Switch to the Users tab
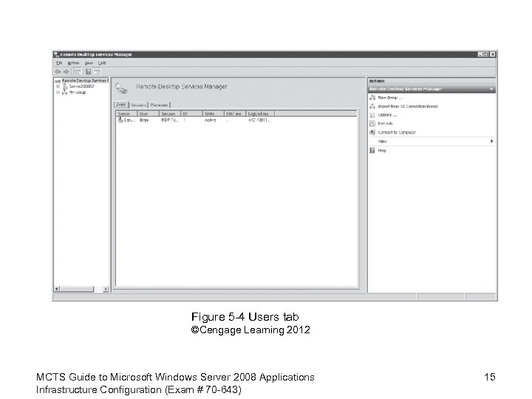 (x=121, y=105)
